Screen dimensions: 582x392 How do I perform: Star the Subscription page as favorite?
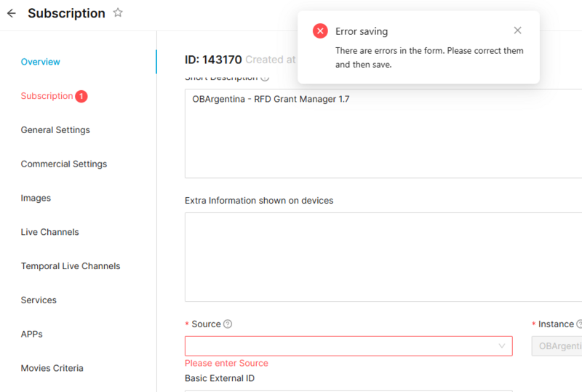pos(118,13)
